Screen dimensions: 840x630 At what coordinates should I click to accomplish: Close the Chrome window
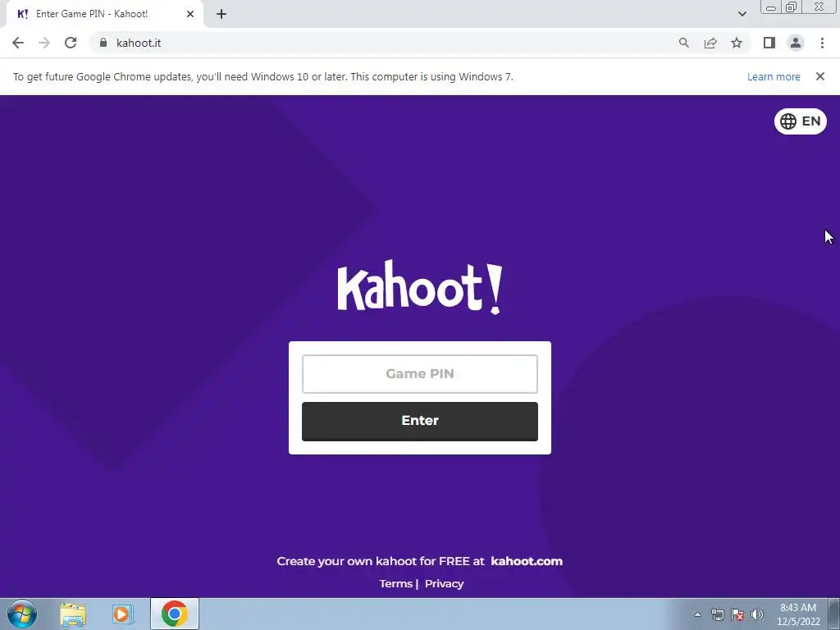point(819,7)
